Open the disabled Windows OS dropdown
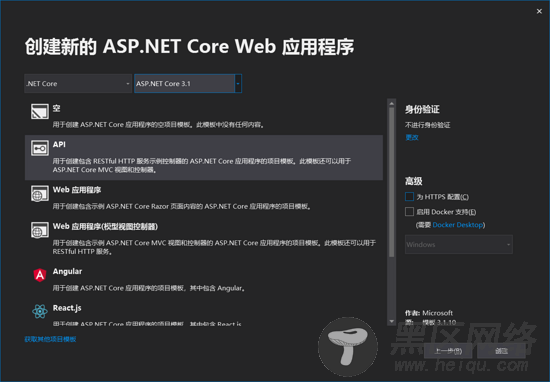This screenshot has width=550, height=382. (x=458, y=244)
